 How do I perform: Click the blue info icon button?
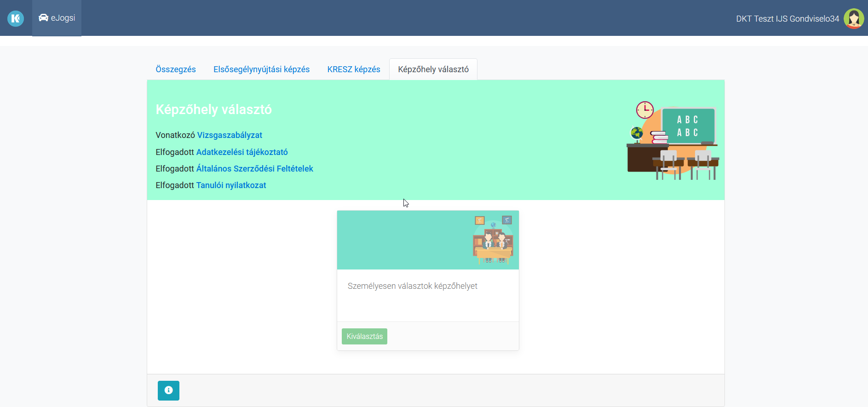(x=168, y=390)
